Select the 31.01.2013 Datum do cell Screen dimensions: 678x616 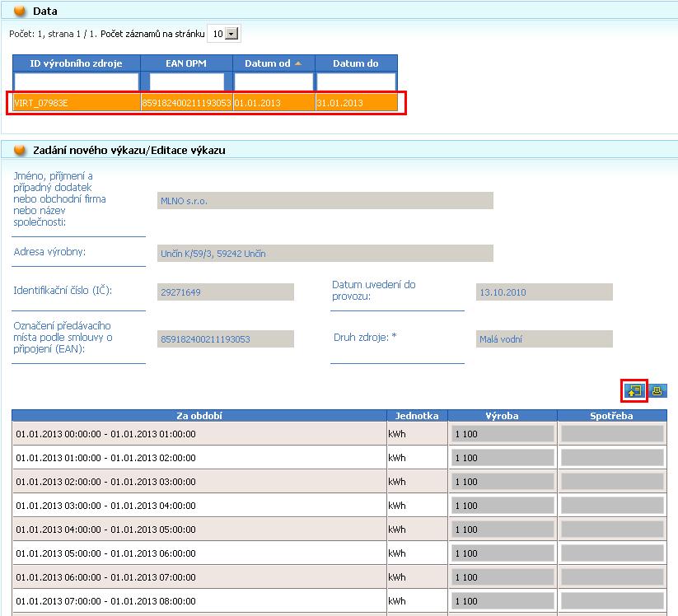coord(356,103)
